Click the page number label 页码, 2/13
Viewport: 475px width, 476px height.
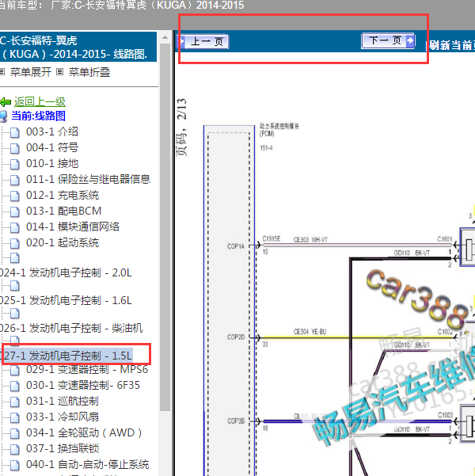coord(181,128)
